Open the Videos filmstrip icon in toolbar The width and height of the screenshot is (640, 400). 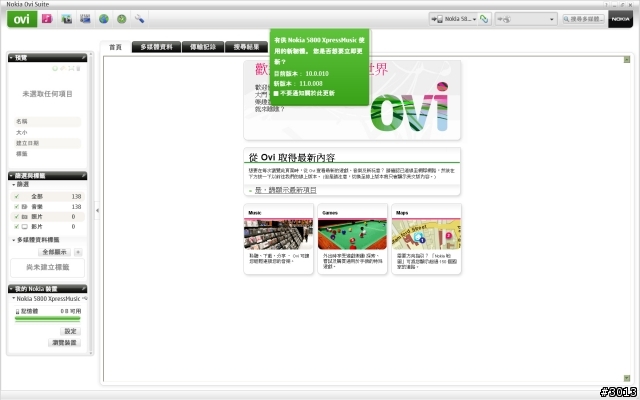85,19
